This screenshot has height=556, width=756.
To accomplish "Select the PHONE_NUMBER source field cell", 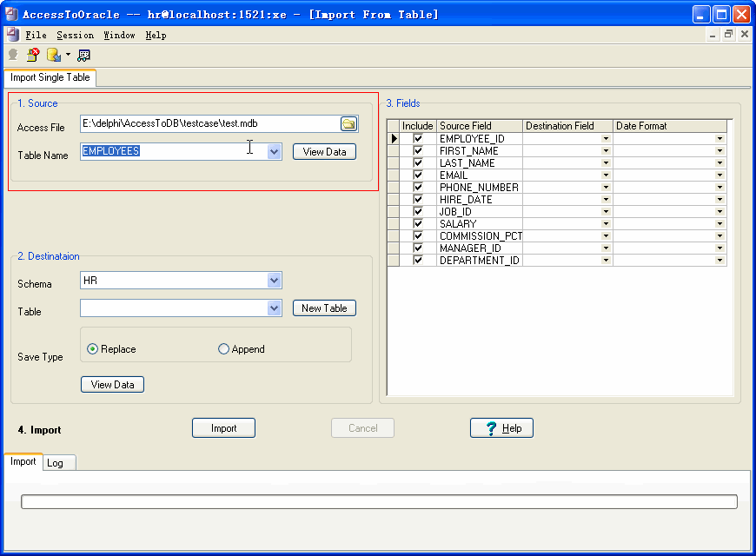I will 480,187.
